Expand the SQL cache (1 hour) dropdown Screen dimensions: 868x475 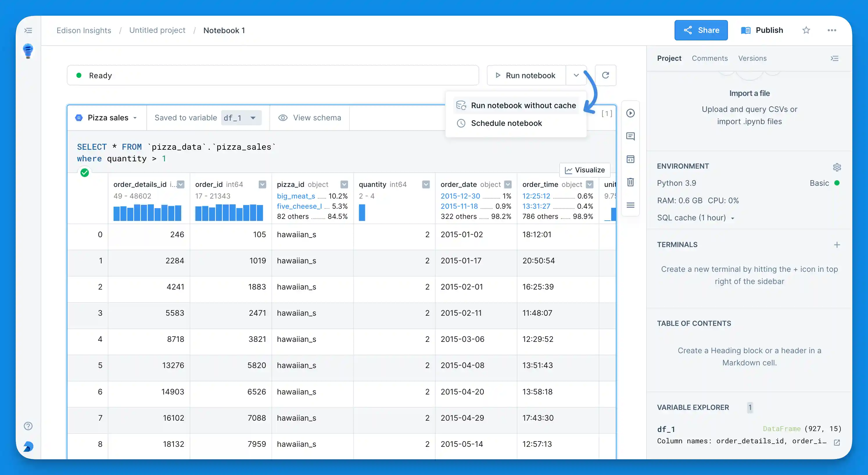click(695, 218)
